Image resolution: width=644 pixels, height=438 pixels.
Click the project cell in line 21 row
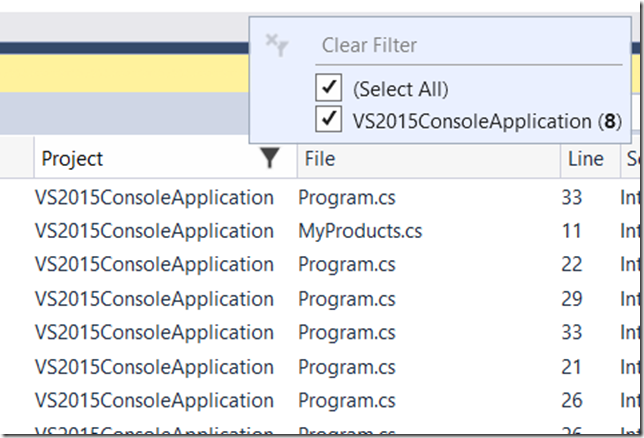[154, 367]
